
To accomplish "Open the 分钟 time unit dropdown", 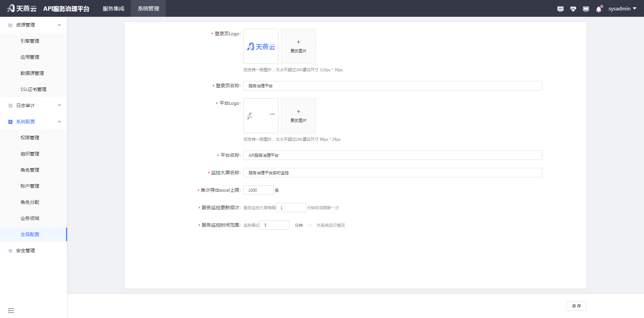I will (303, 225).
